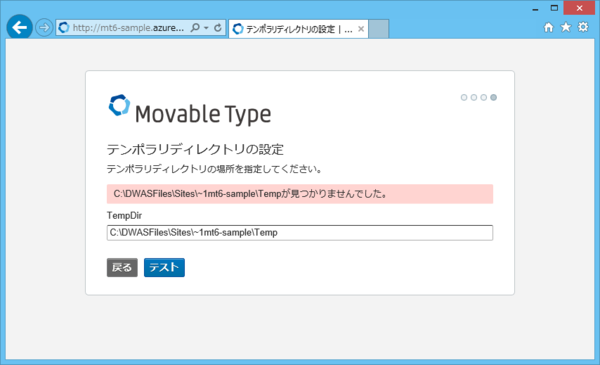The width and height of the screenshot is (600, 365).
Task: Close the browser window
Action: 579,8
